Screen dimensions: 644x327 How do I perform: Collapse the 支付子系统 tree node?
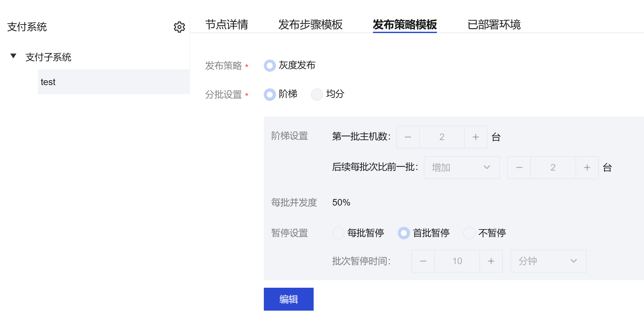pos(13,56)
